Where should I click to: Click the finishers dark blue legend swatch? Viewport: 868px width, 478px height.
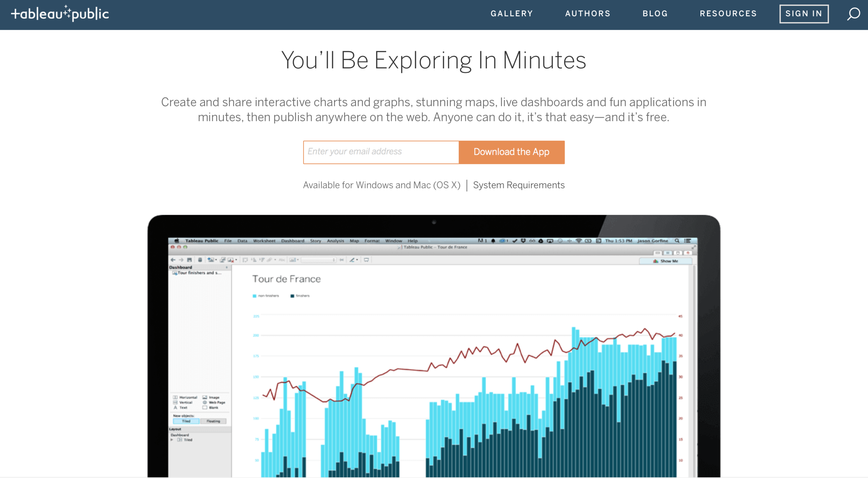(292, 296)
